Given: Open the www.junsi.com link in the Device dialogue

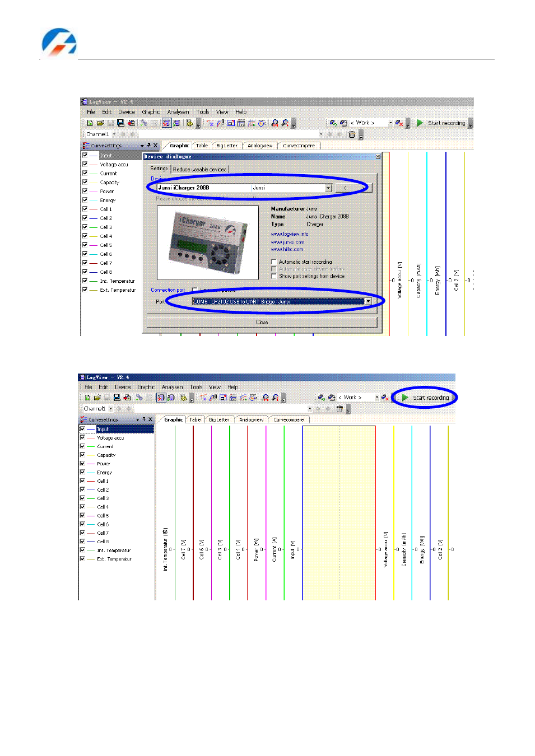Looking at the screenshot, I should [x=288, y=242].
